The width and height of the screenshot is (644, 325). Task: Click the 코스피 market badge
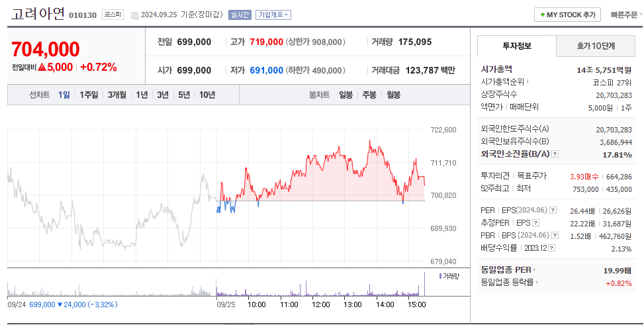(113, 15)
